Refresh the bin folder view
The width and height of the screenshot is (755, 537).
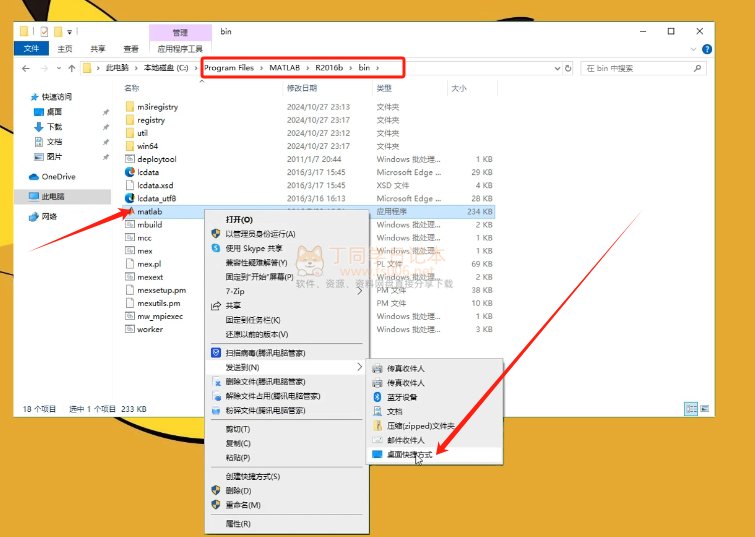[x=568, y=68]
